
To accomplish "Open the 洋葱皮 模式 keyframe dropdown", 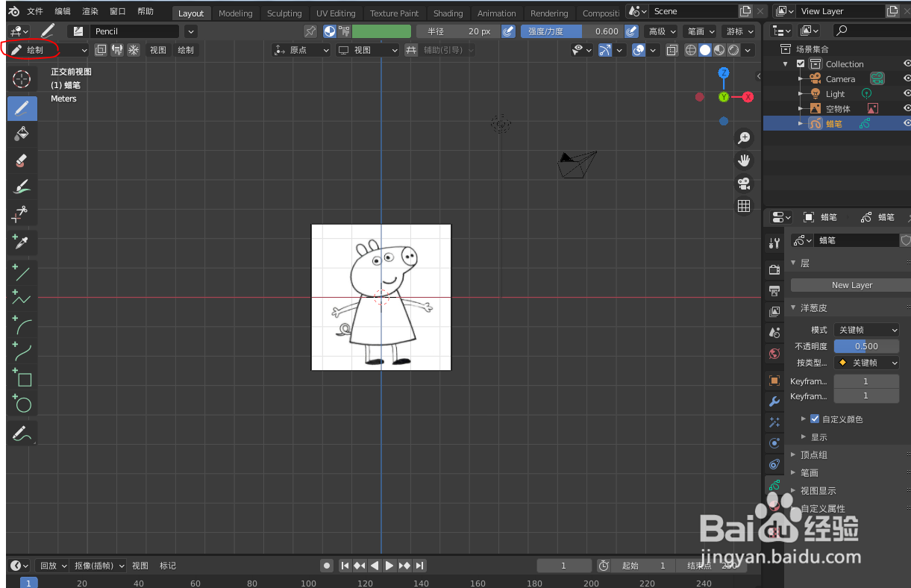I will (x=866, y=329).
